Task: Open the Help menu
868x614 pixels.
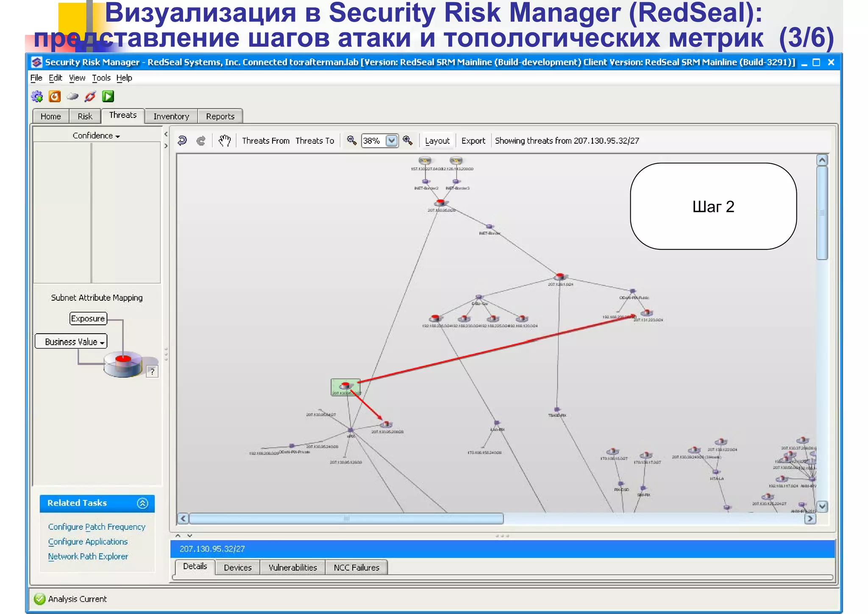Action: pos(124,78)
